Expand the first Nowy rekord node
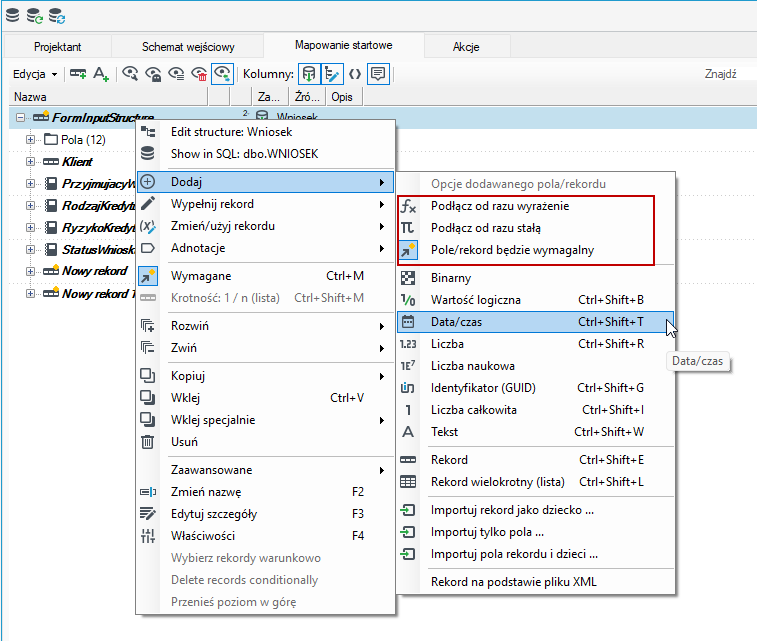Image resolution: width=757 pixels, height=641 pixels. click(30, 271)
